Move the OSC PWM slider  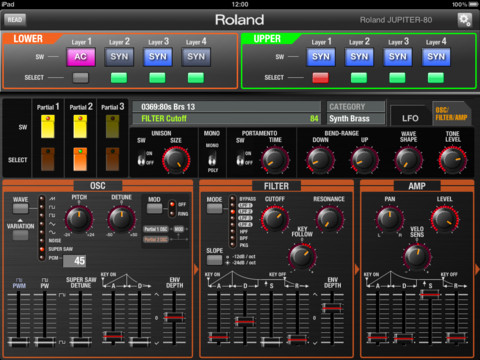click(x=19, y=341)
